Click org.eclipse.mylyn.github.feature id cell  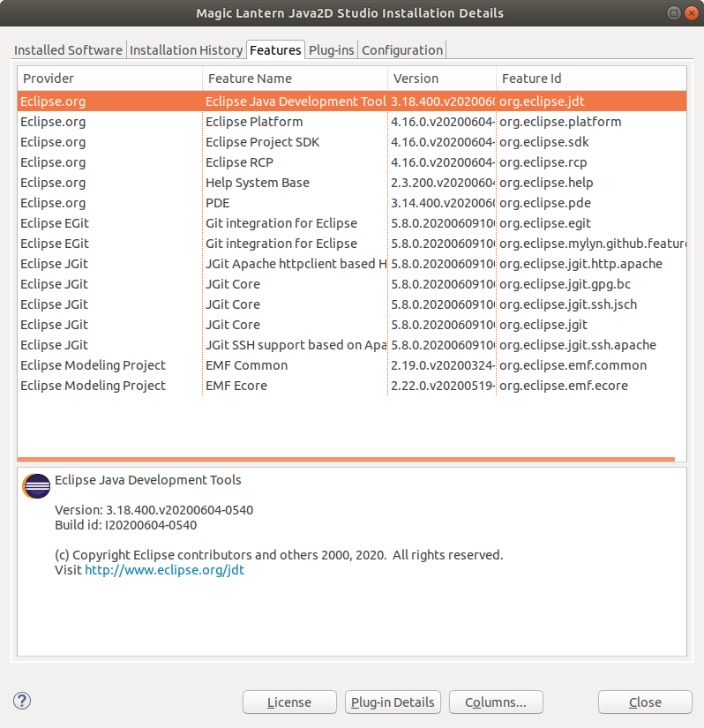tap(593, 244)
